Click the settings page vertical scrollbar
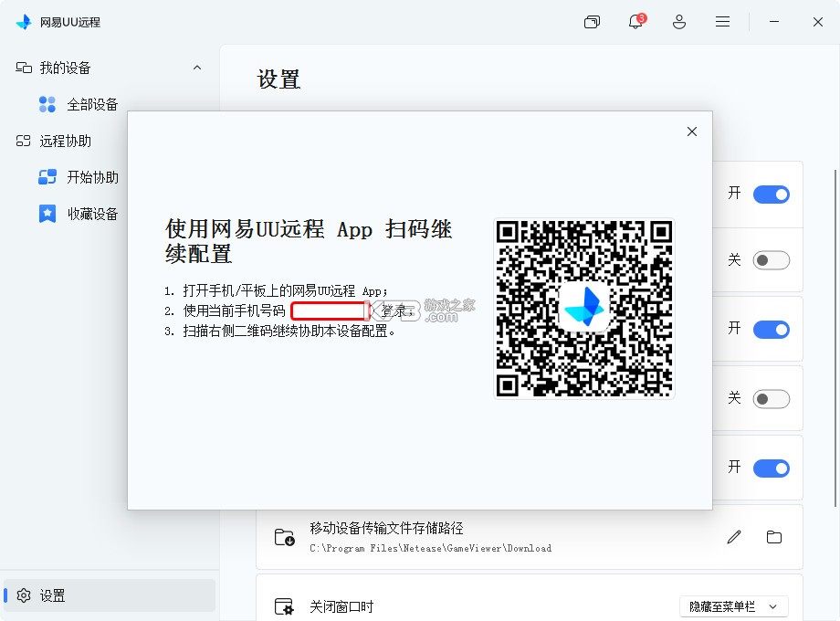 835,338
